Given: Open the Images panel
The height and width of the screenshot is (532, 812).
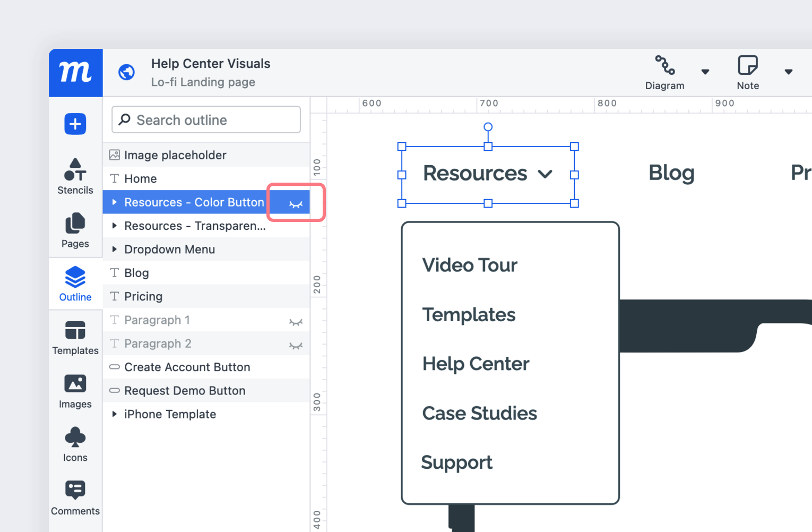Looking at the screenshot, I should [75, 391].
